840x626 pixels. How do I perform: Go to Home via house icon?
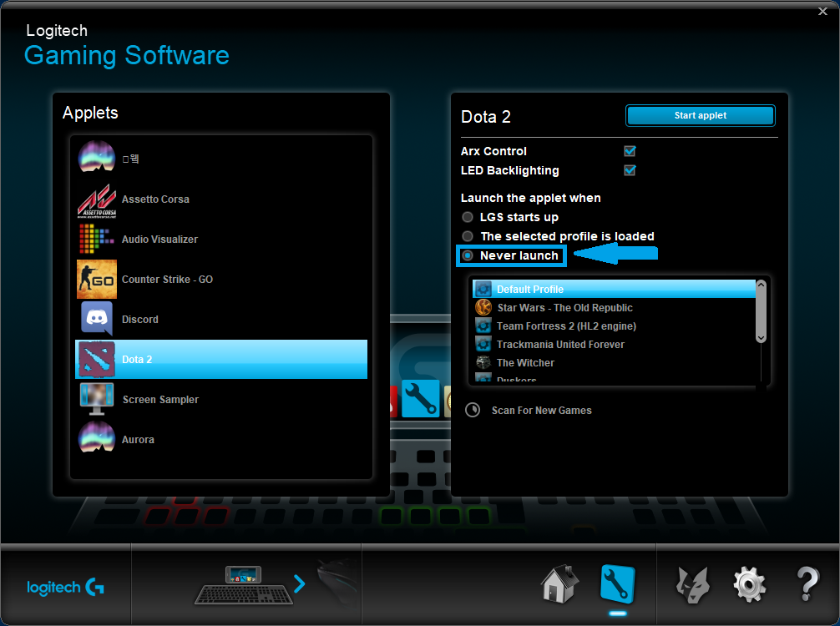tap(559, 584)
